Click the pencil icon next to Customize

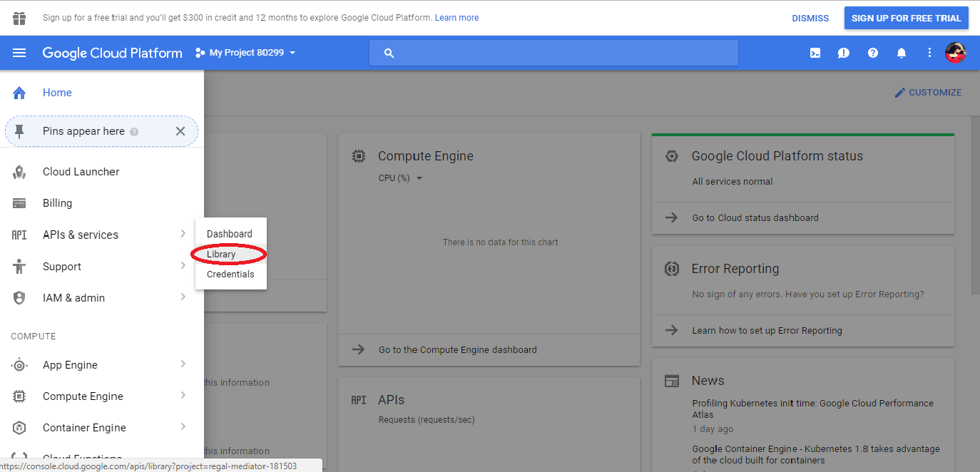pyautogui.click(x=900, y=93)
